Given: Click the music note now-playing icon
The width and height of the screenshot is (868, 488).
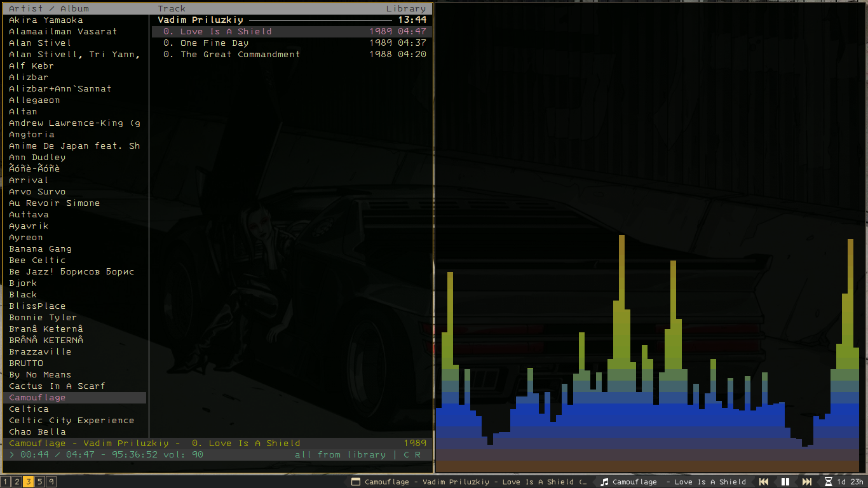Looking at the screenshot, I should pyautogui.click(x=605, y=482).
